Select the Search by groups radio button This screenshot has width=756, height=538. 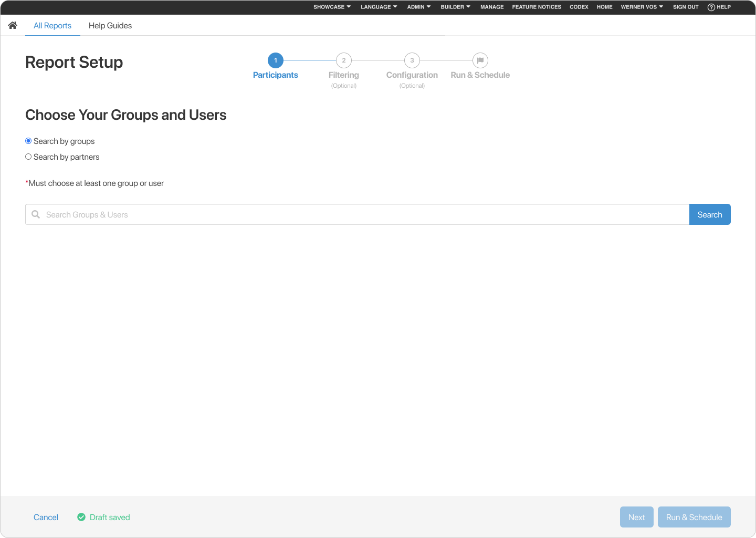click(x=28, y=141)
